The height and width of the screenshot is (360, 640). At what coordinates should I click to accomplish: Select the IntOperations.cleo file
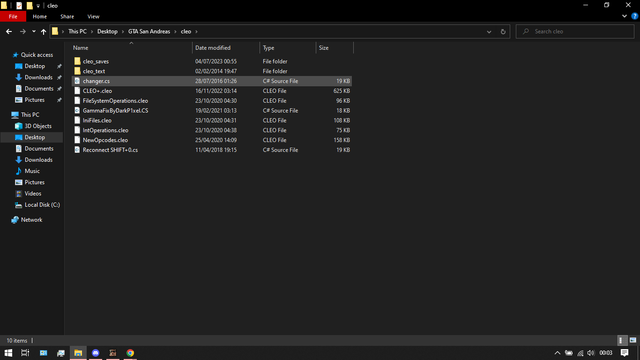[211, 130]
